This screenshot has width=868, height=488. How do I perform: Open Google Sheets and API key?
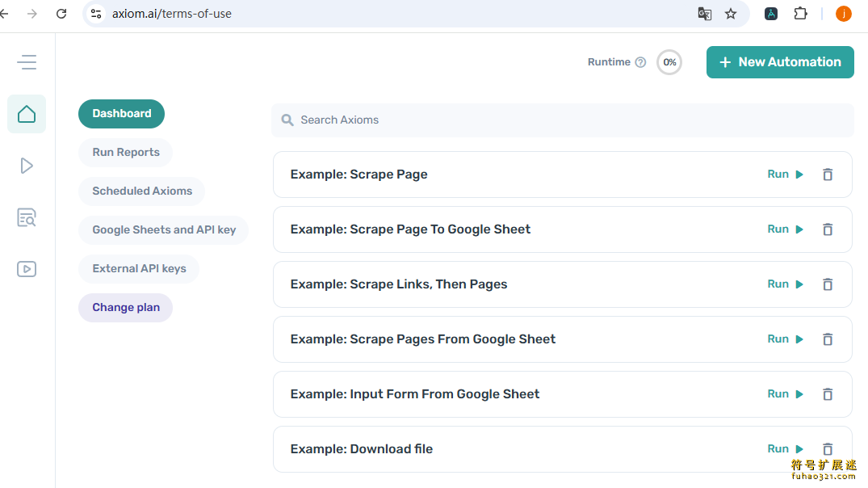click(164, 230)
